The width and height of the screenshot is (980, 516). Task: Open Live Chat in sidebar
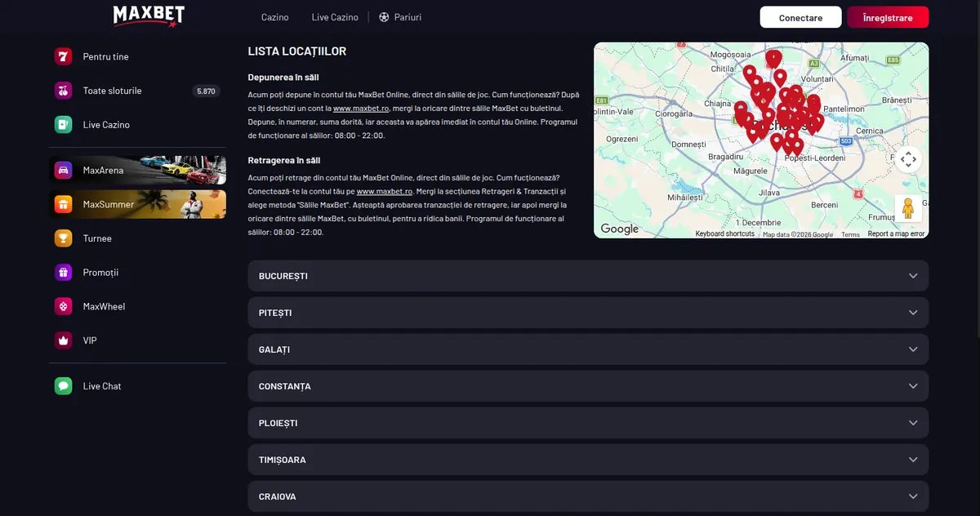click(x=102, y=386)
